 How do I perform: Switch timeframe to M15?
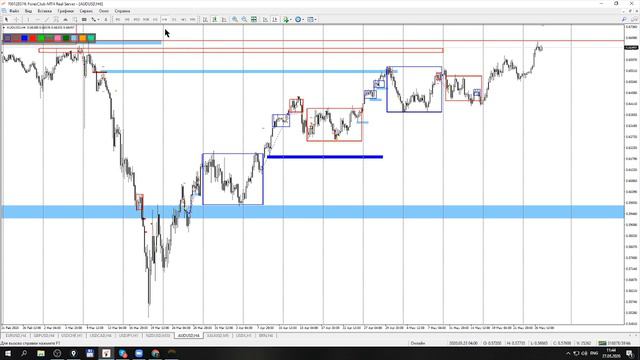(x=137, y=19)
